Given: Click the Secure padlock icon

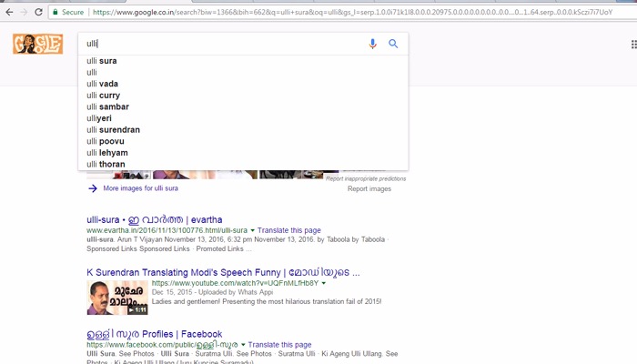Looking at the screenshot, I should [56, 12].
